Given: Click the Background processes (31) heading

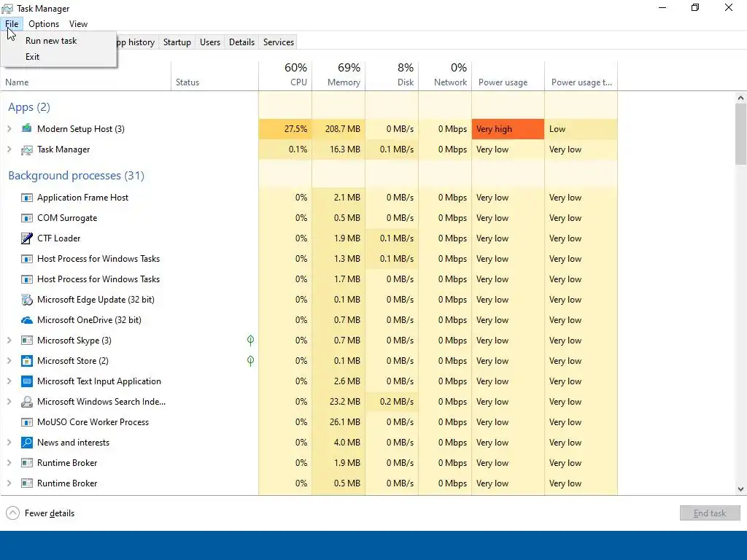Looking at the screenshot, I should tap(76, 176).
